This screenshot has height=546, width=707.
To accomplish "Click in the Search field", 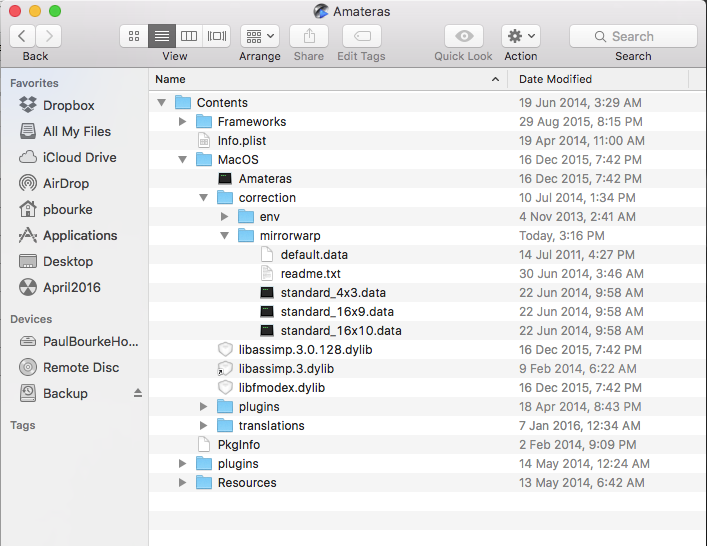I will pos(633,36).
